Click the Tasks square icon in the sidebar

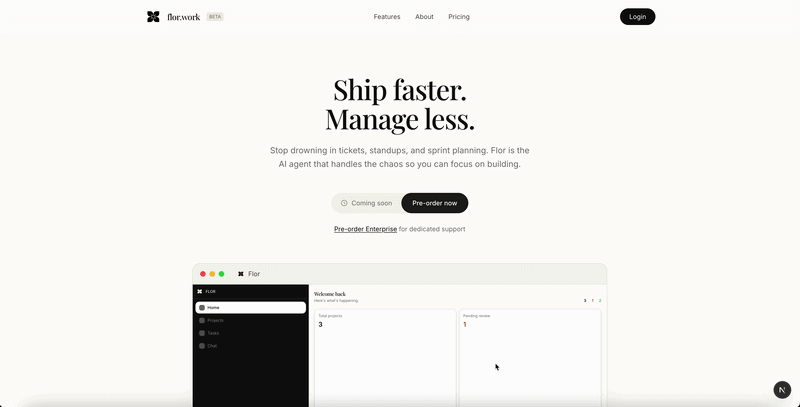tap(202, 333)
